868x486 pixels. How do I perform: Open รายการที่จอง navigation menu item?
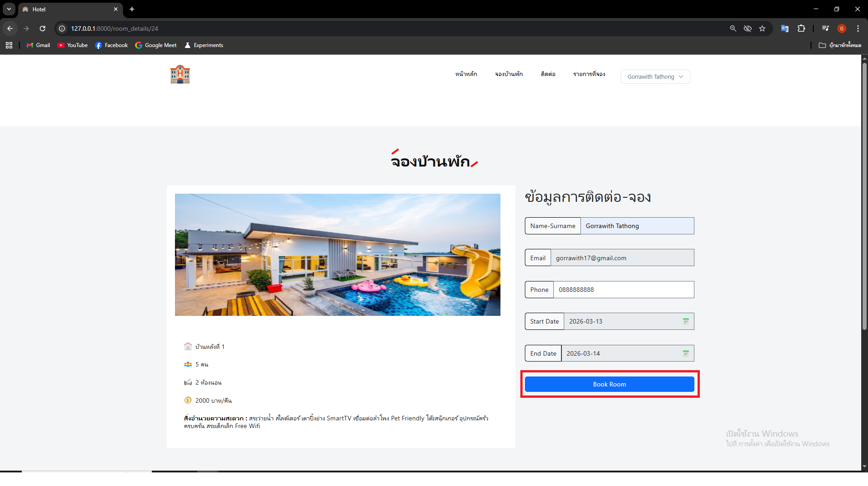tap(589, 74)
